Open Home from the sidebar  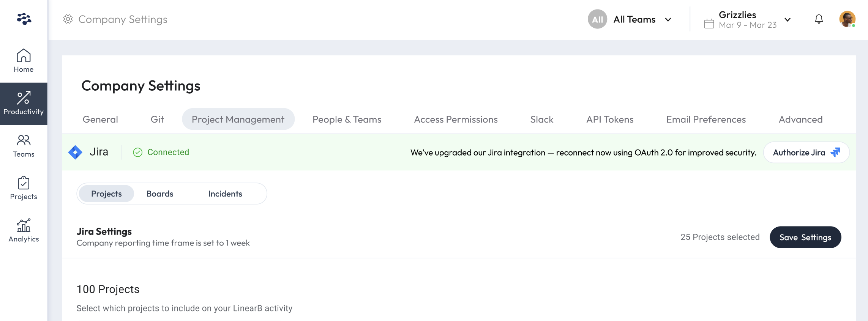click(x=24, y=61)
